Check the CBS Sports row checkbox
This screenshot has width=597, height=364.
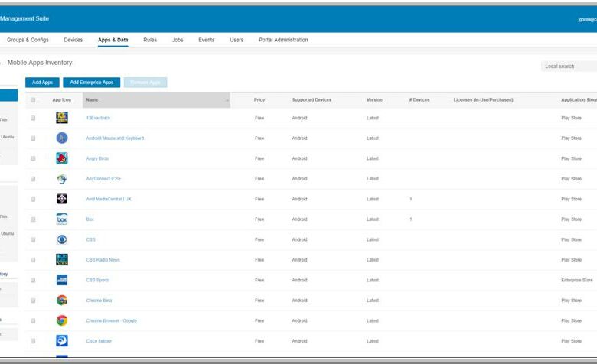33,280
